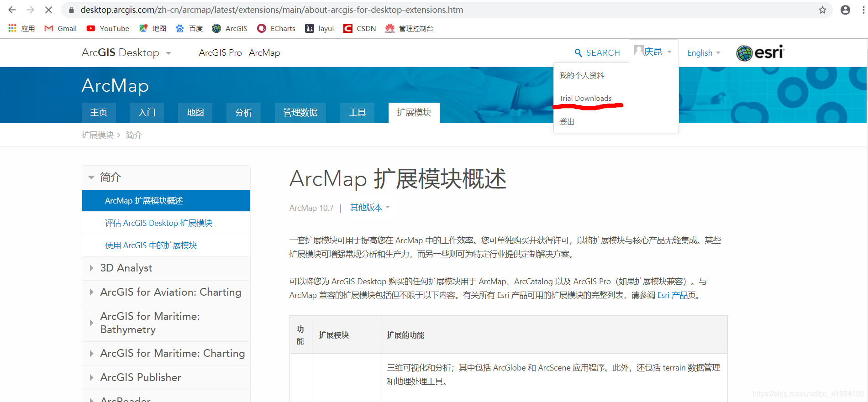Viewport: 868px width, 402px height.
Task: Click the ArcMap banner title
Action: pyautogui.click(x=115, y=86)
